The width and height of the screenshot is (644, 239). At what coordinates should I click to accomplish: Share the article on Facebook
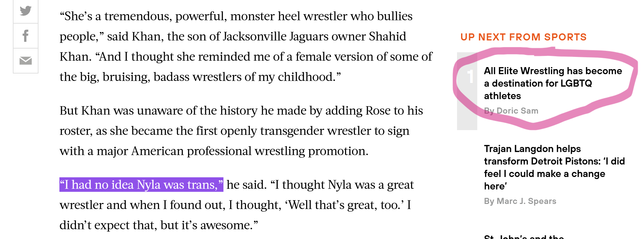[26, 36]
